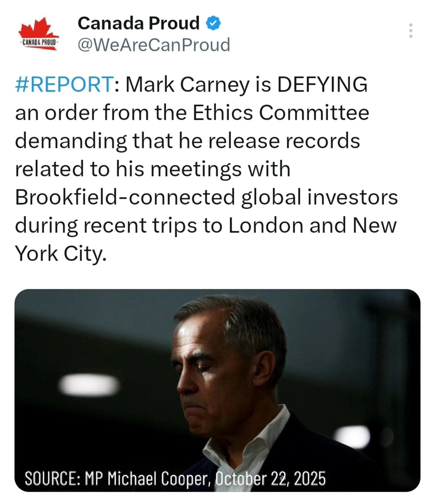Click the word DEFYING in the tweet
Viewport: 435px width, 504px height.
tap(322, 84)
